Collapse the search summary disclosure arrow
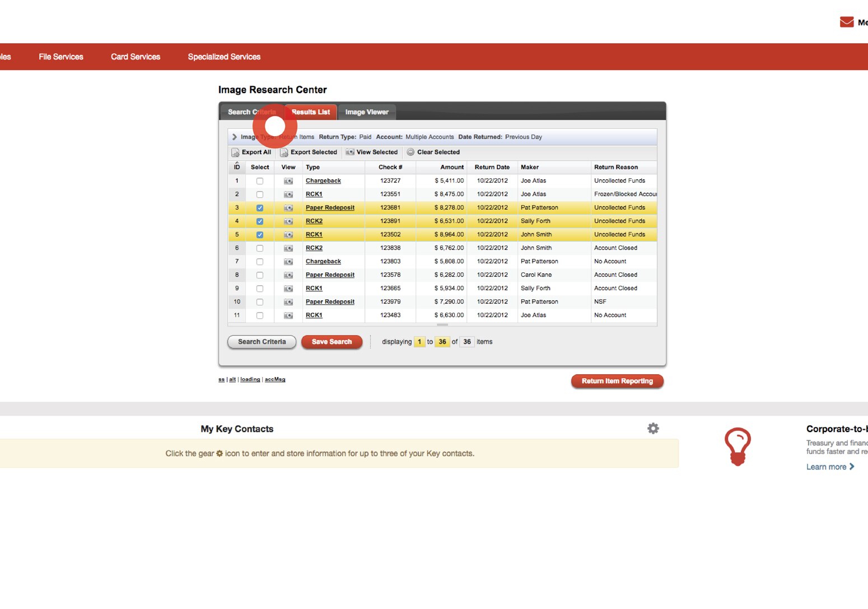This screenshot has height=609, width=868. click(234, 136)
